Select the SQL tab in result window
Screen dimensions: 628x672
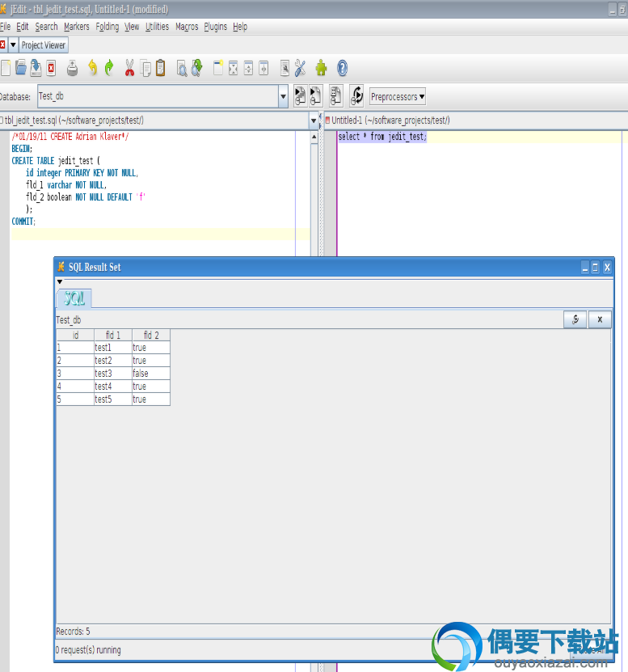74,298
